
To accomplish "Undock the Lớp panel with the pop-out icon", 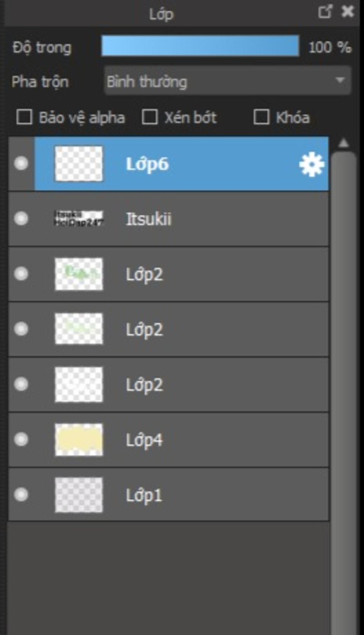I will tap(325, 11).
